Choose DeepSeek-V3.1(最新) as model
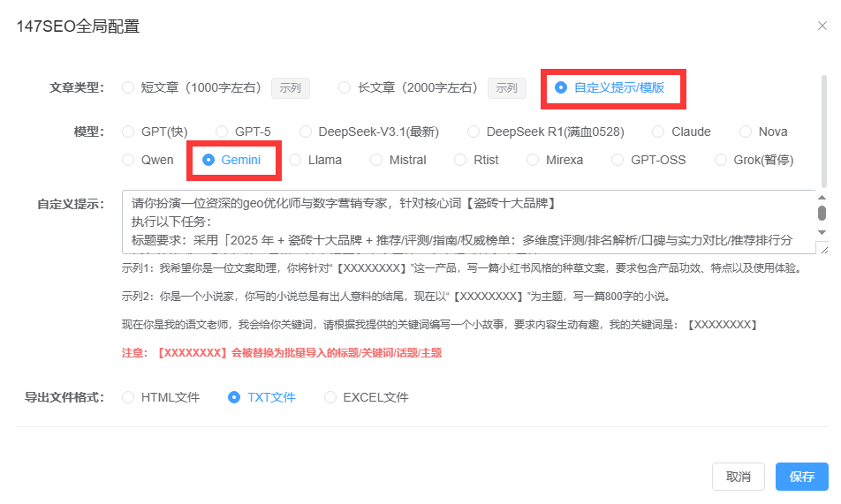Viewport: 841px width, 504px height. click(306, 132)
